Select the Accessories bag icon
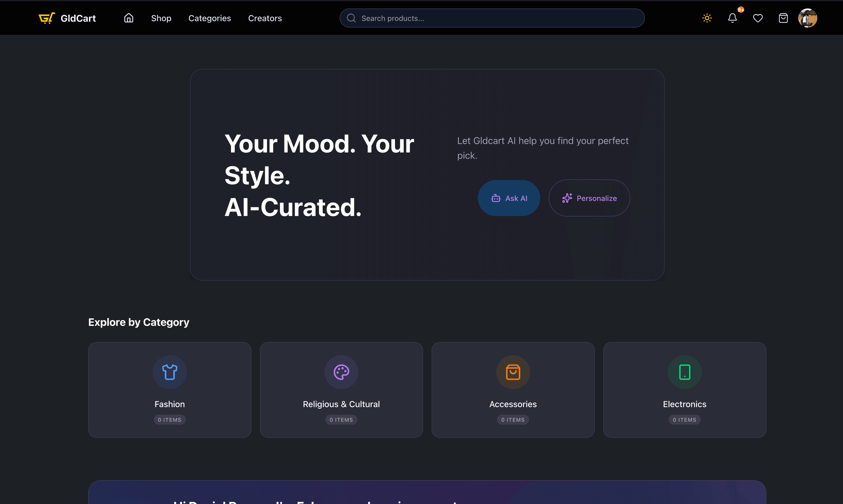This screenshot has width=843, height=504. [513, 372]
